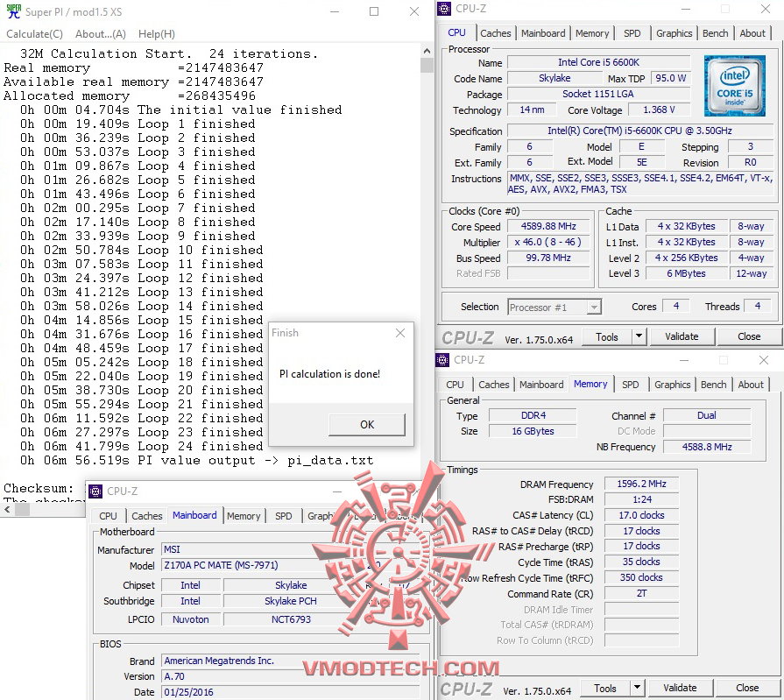784x700 pixels.
Task: Click the PI value output pi_data.txt line
Action: (x=196, y=461)
